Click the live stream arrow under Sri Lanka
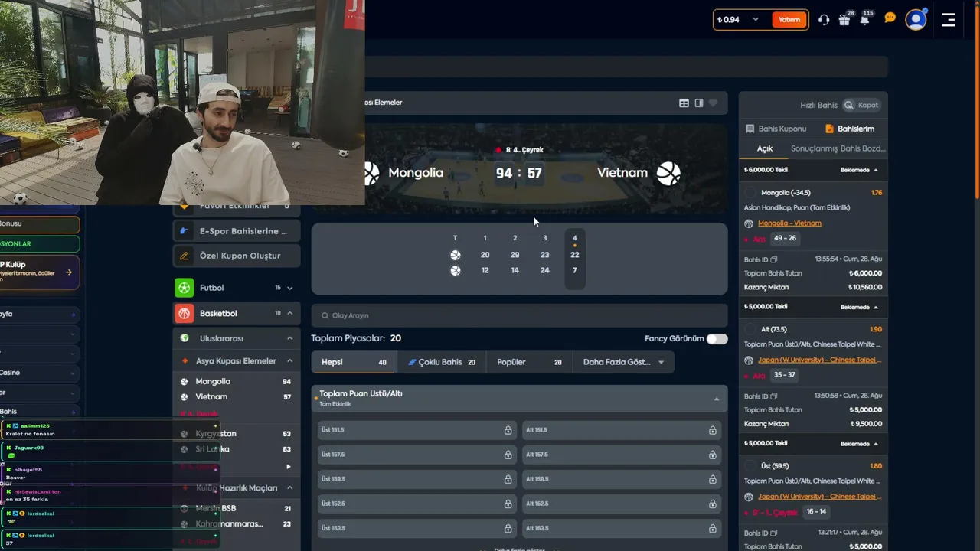 click(289, 466)
